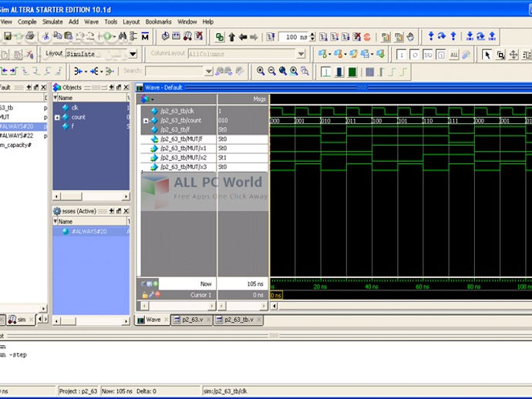
Task: Click the Objects panel icon in its header
Action: (x=57, y=87)
